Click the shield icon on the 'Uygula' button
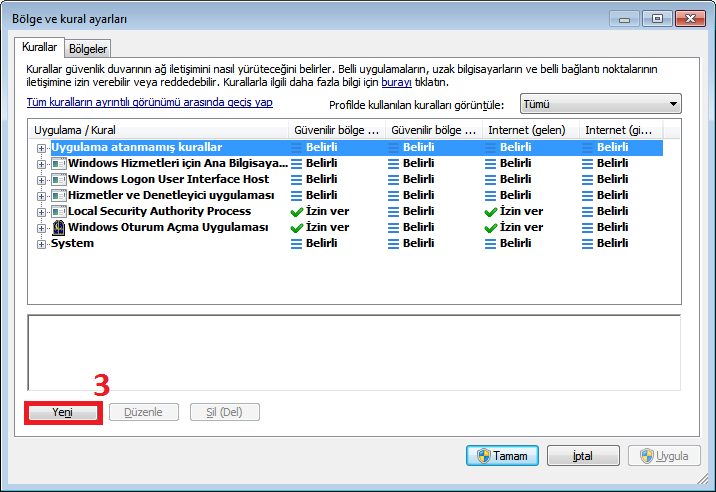This screenshot has width=716, height=492. [646, 455]
